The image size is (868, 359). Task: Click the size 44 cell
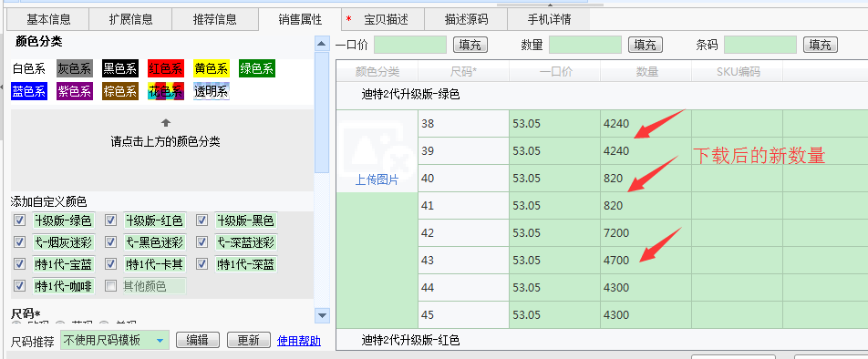464,288
